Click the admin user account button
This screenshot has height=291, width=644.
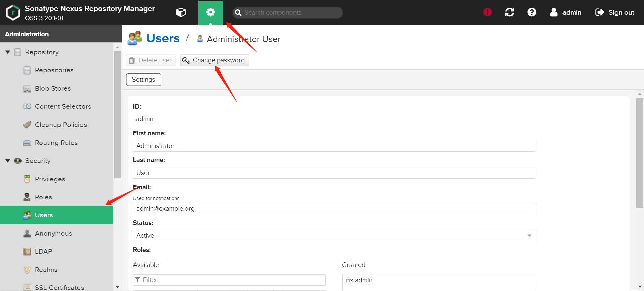(x=566, y=12)
